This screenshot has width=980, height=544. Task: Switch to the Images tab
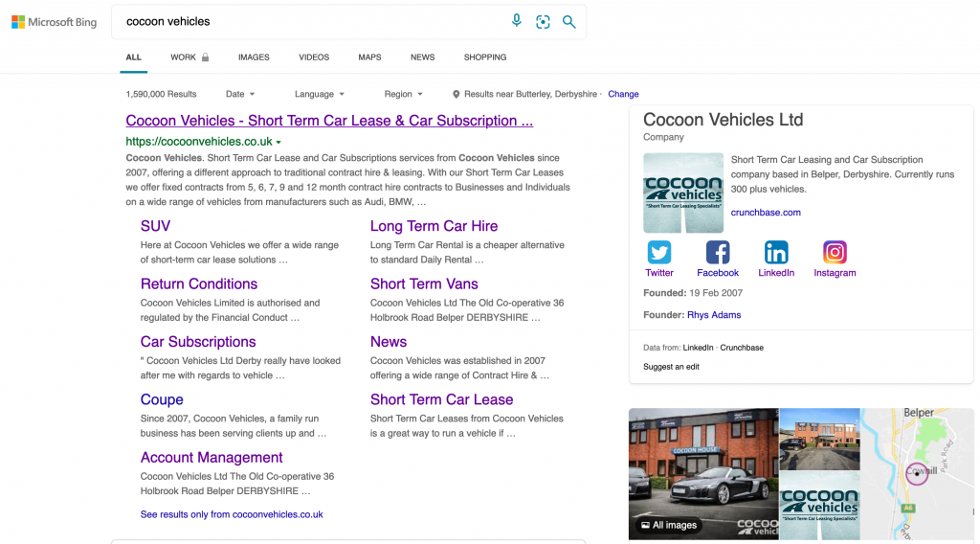click(254, 57)
